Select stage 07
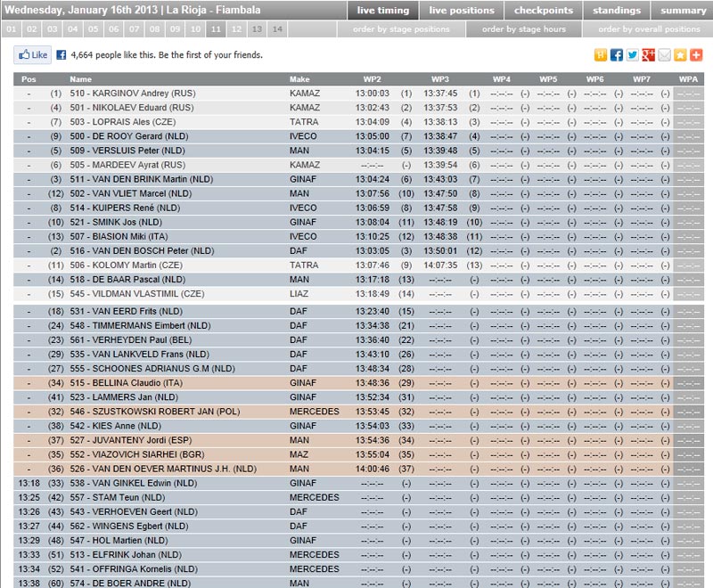The image size is (713, 588). 135,29
